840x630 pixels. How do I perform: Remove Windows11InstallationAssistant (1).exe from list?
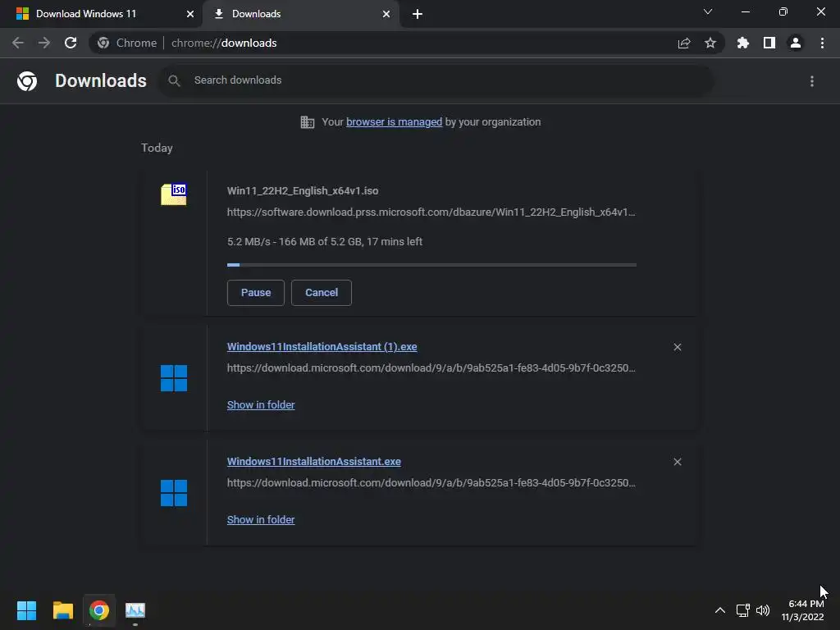tap(678, 347)
